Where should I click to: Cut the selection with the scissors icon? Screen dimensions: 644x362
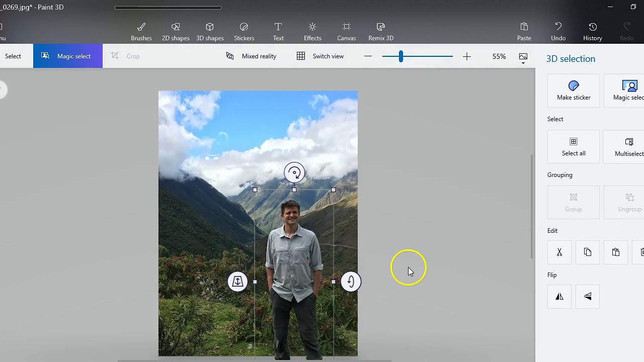click(559, 252)
